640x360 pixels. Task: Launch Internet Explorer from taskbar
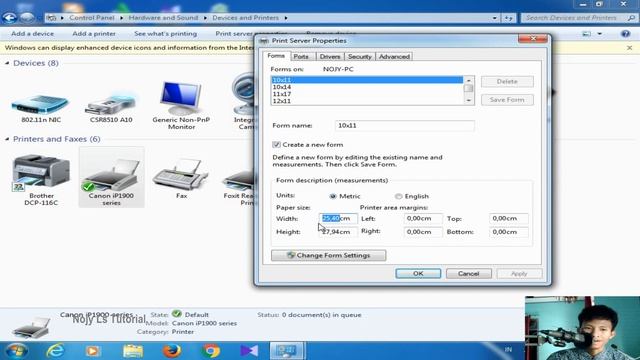click(x=55, y=351)
